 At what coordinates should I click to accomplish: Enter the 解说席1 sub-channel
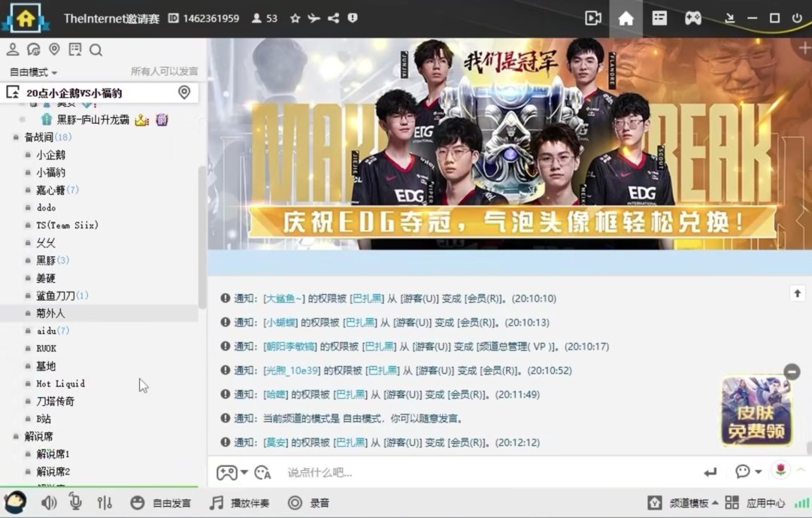[53, 454]
